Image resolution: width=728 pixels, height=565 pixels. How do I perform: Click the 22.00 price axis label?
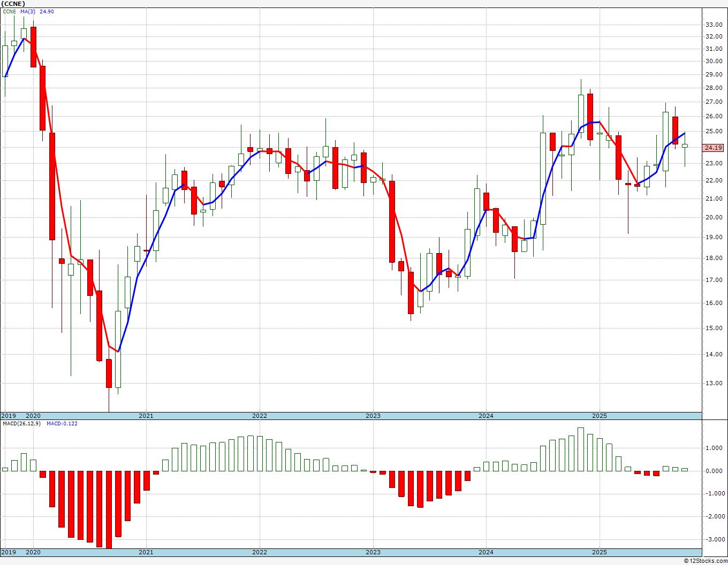click(x=713, y=180)
